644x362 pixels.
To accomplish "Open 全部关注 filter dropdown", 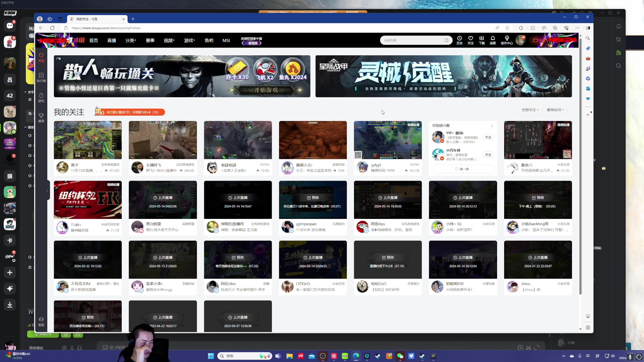I will [x=530, y=110].
